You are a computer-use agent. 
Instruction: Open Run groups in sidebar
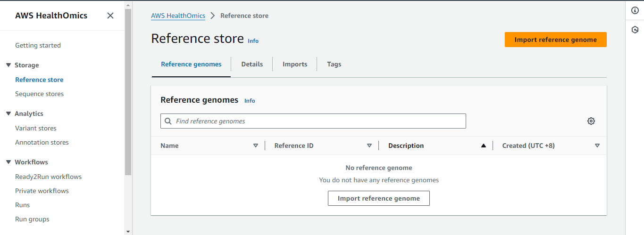coord(32,219)
